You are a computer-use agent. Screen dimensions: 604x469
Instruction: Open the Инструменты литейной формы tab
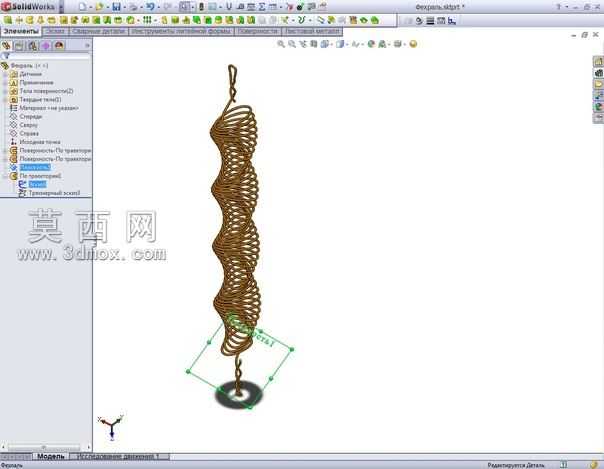181,31
